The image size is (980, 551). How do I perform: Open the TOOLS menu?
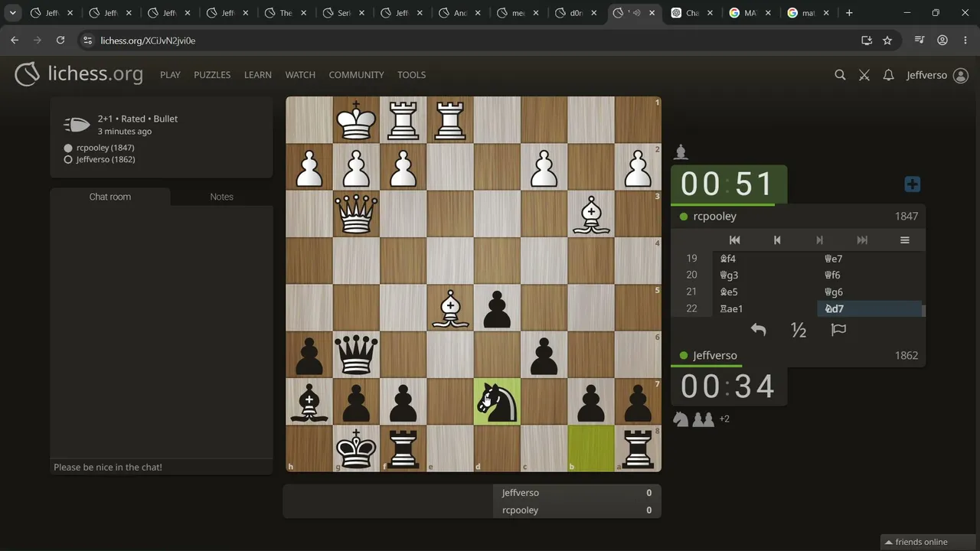(x=411, y=75)
